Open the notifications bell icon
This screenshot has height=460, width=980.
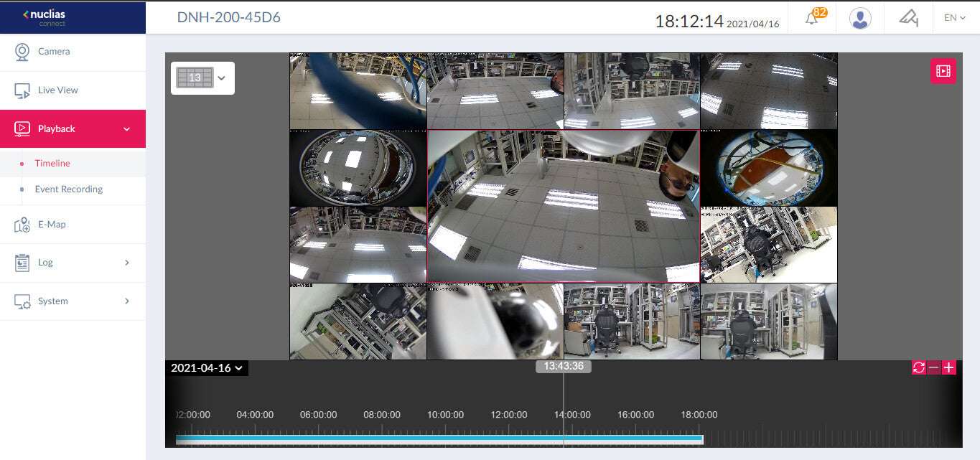point(812,18)
